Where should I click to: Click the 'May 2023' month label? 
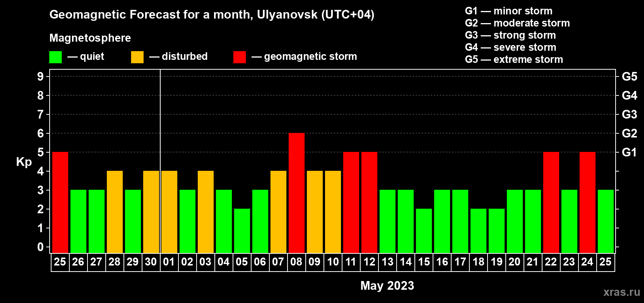click(387, 286)
